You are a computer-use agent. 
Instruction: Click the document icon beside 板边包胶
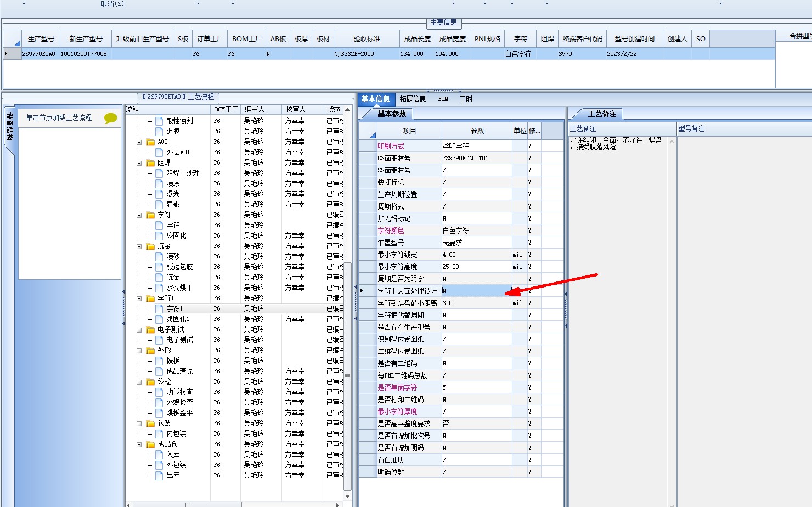point(159,267)
